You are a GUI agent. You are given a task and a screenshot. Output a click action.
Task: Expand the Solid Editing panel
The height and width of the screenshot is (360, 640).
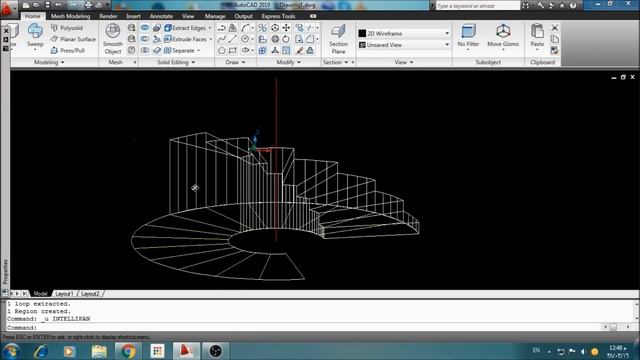176,62
